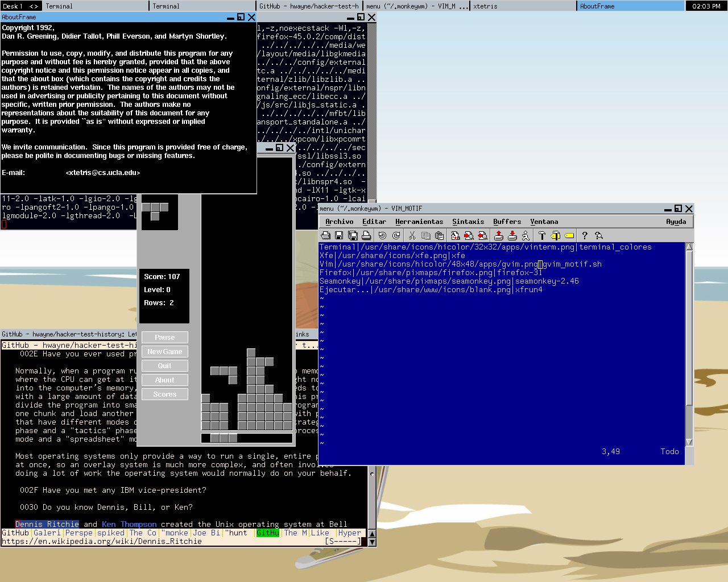
Task: Click the Vim scrollbar down arrow
Action: click(689, 442)
